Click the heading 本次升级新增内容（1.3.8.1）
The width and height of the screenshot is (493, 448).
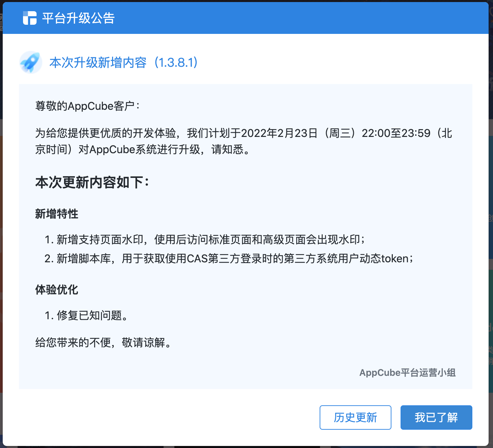click(x=124, y=62)
